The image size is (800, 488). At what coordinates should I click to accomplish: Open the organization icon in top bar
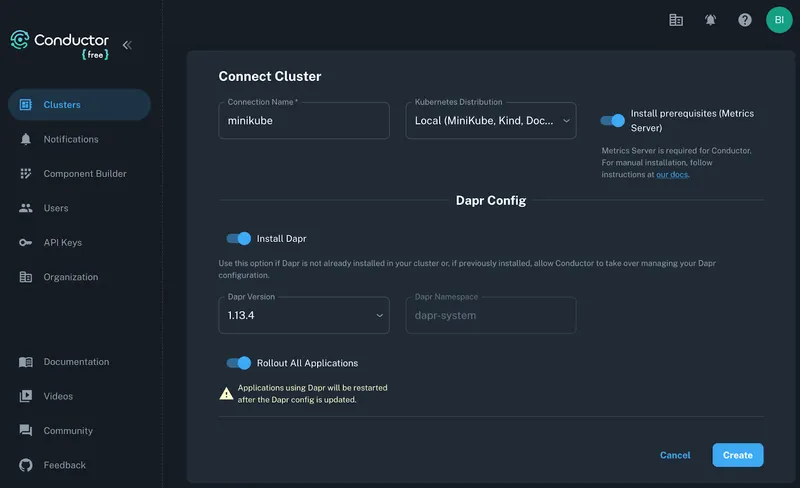coord(676,19)
